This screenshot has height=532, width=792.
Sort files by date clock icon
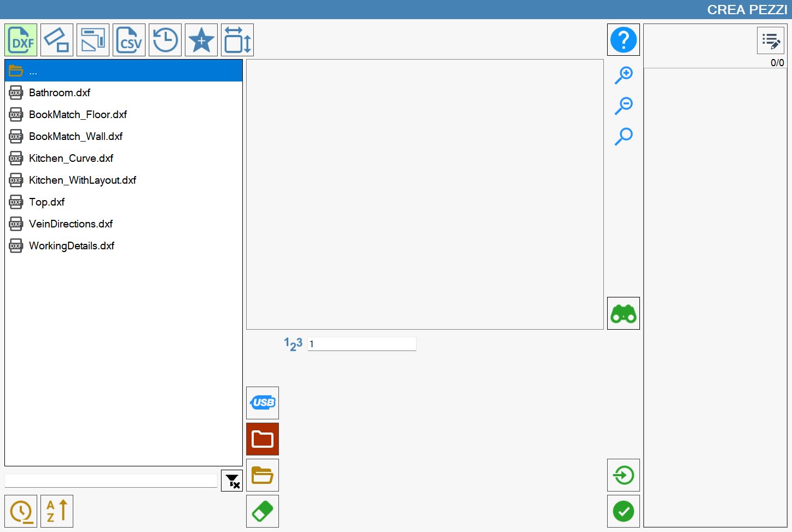point(21,511)
